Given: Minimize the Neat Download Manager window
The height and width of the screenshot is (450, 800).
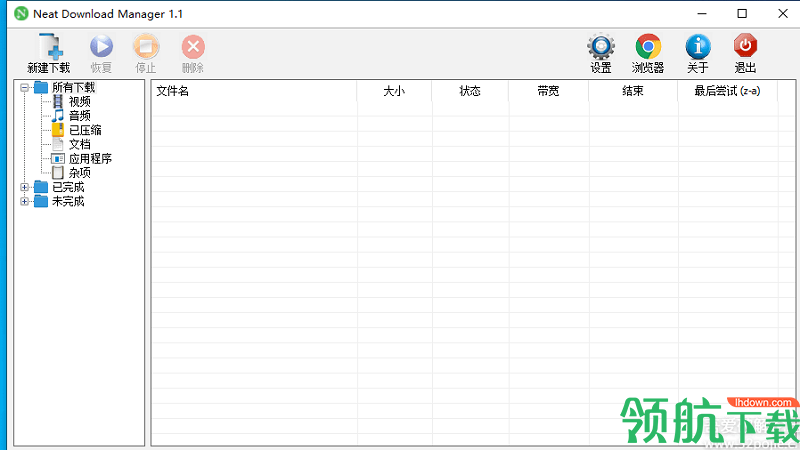Looking at the screenshot, I should tap(702, 14).
